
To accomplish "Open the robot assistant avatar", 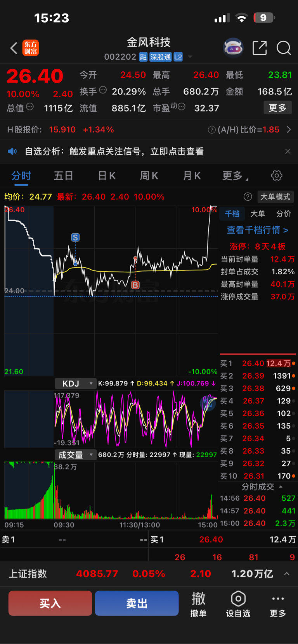I will 233,48.
